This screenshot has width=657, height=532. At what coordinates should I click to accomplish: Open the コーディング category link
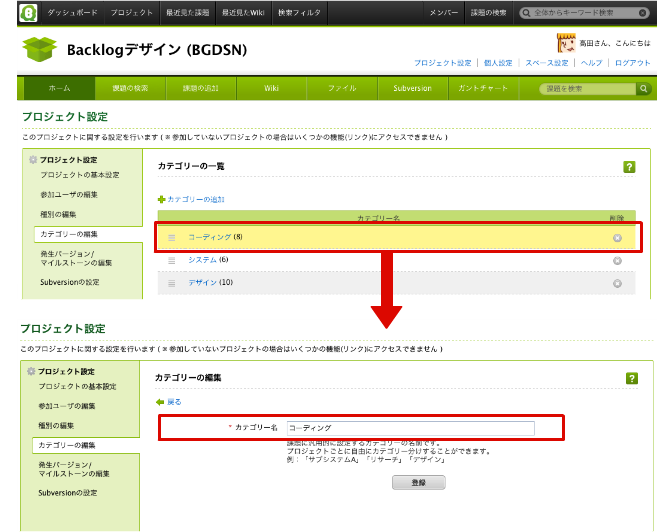(210, 237)
